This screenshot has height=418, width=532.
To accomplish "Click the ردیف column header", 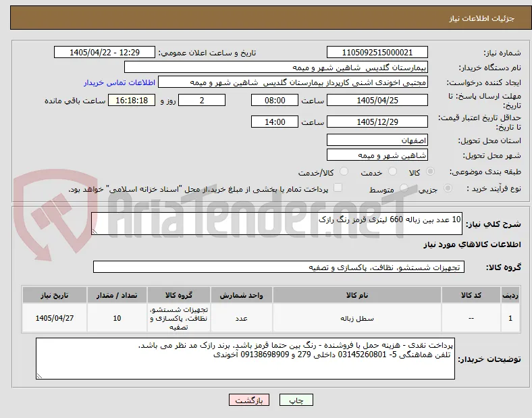I will (510, 295).
